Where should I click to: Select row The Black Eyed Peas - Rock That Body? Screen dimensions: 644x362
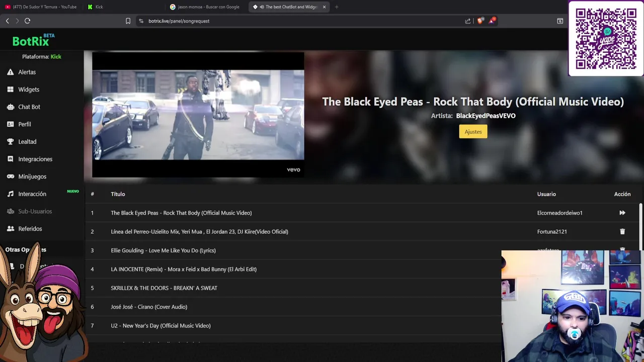(362, 213)
